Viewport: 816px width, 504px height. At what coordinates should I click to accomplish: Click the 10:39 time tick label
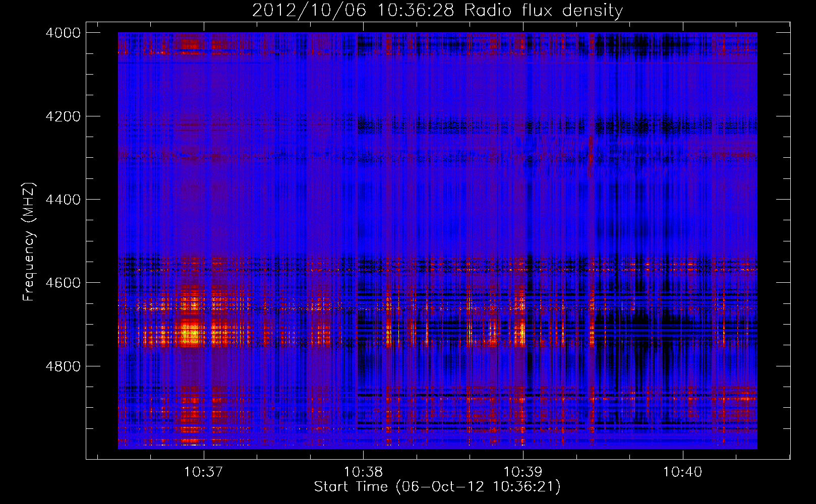pos(523,472)
